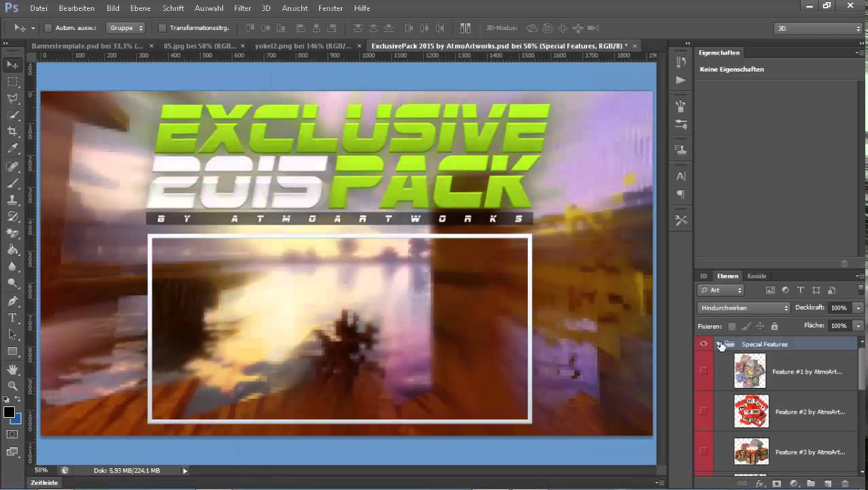Screen dimensions: 868x490
Task: Select the Zoom tool
Action: point(13,386)
